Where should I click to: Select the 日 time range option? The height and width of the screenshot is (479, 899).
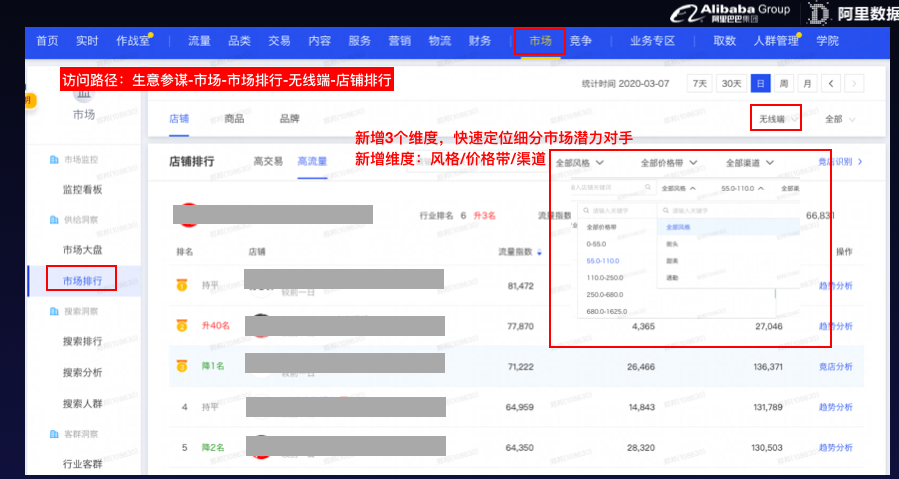tap(761, 84)
